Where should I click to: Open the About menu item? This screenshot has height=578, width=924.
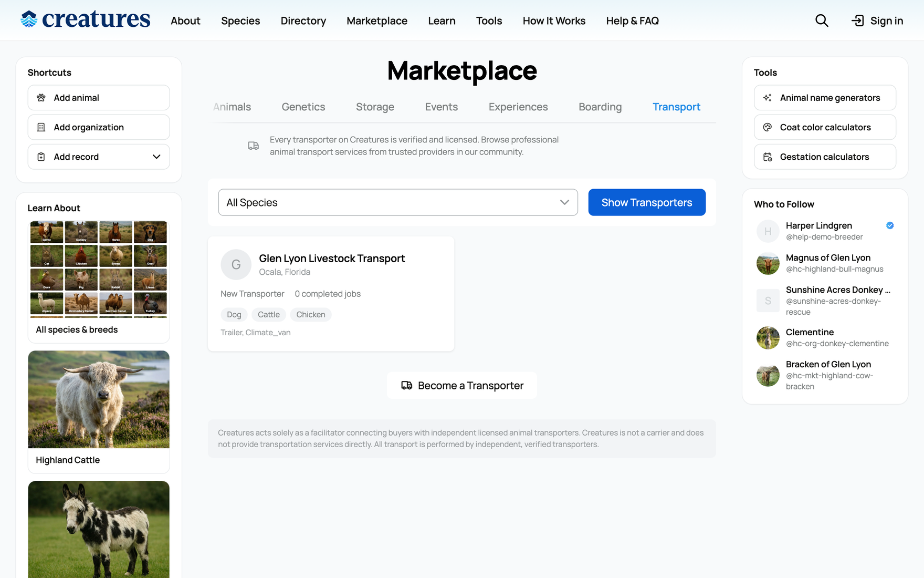coord(185,20)
